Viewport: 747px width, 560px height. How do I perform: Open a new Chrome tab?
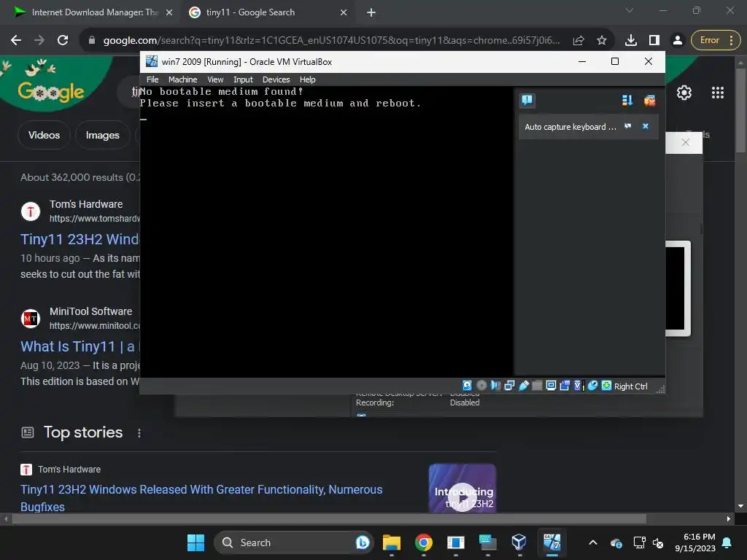pos(371,12)
